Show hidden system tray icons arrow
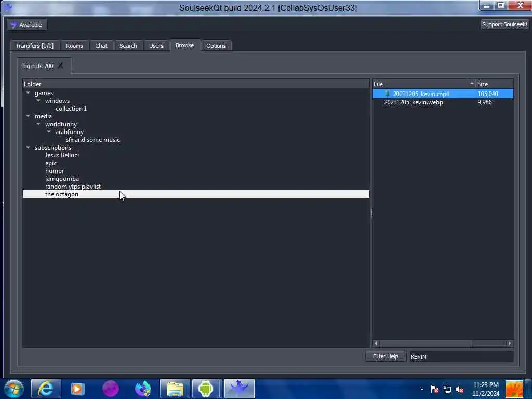532x399 pixels. coord(422,389)
